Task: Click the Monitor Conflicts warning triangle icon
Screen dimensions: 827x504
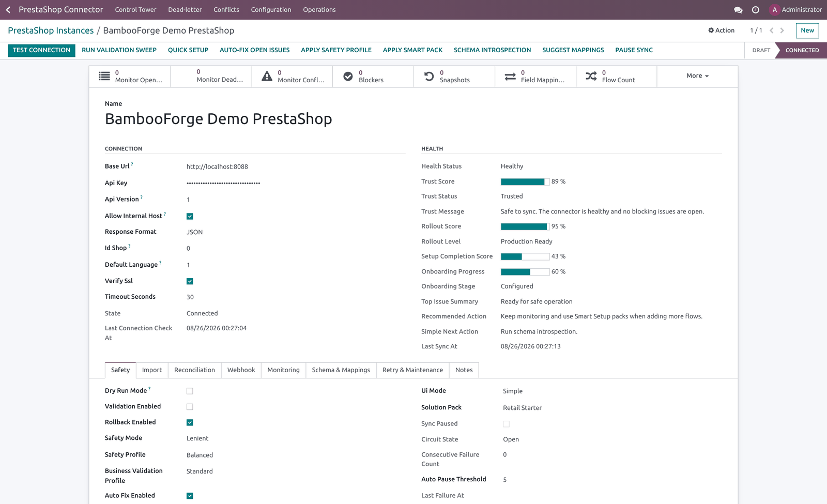Action: [x=267, y=77]
